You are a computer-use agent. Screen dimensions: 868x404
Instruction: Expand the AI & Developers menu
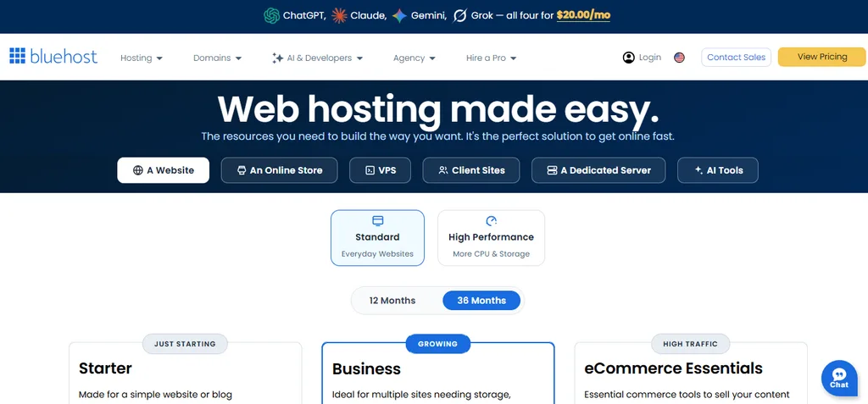pyautogui.click(x=317, y=58)
